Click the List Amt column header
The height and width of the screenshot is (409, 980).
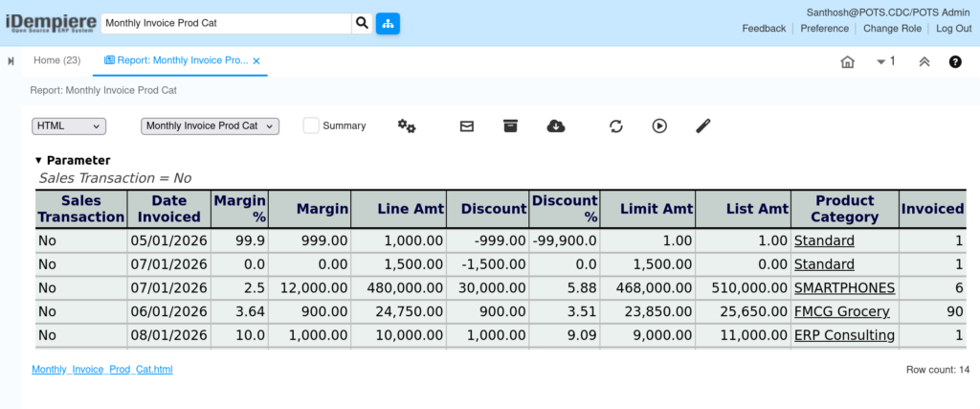click(x=743, y=209)
